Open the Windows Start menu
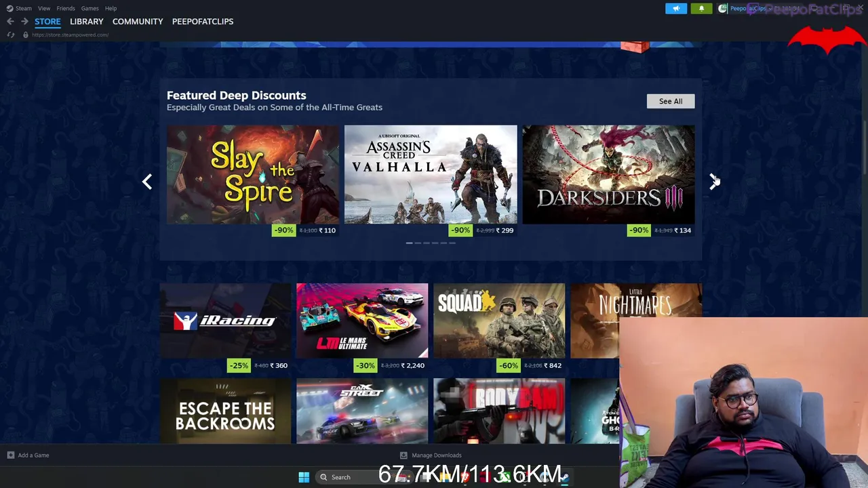The image size is (868, 488). [x=304, y=477]
